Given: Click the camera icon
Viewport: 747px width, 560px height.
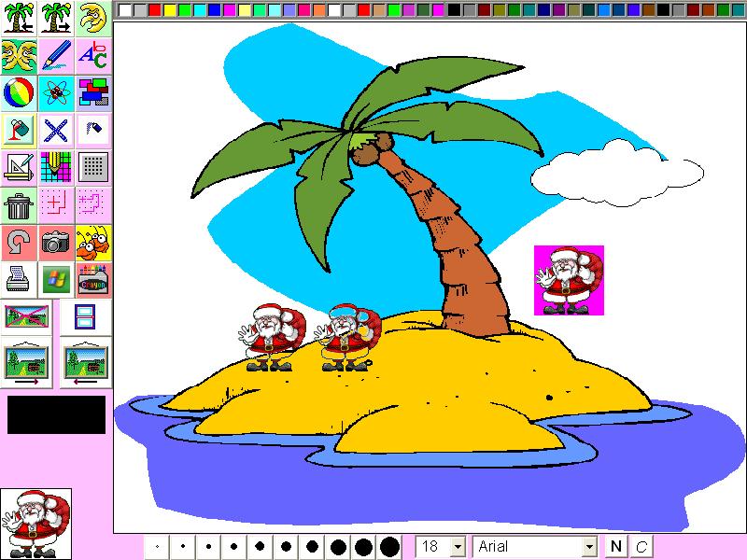Looking at the screenshot, I should pos(56,243).
